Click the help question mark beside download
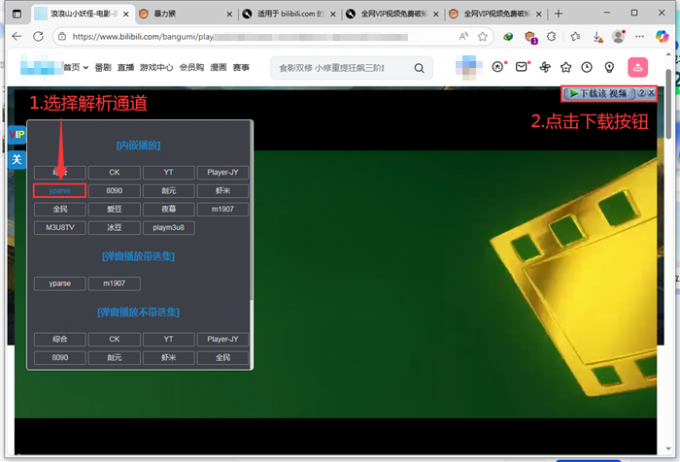The image size is (680, 462). pyautogui.click(x=642, y=93)
